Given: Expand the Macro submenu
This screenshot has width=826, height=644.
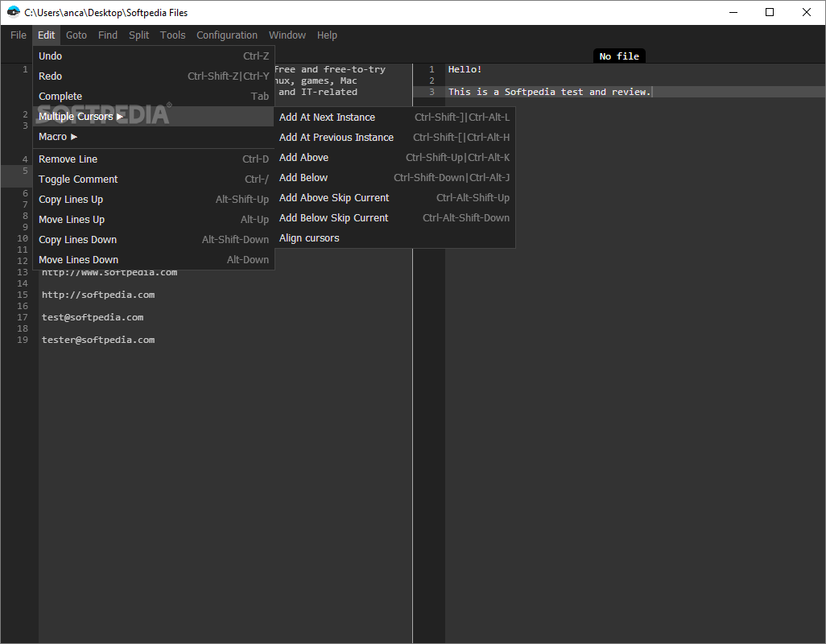Looking at the screenshot, I should click(154, 137).
